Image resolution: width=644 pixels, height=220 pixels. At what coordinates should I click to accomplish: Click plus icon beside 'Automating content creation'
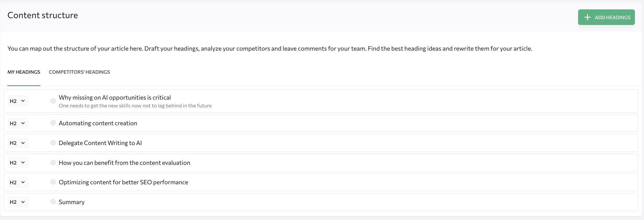[53, 123]
